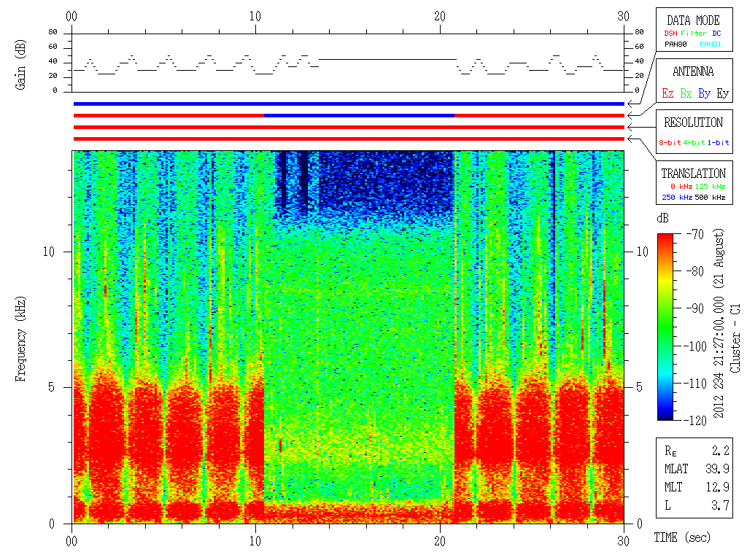Click the TRANSLATION legend title
Screen dimensions: 747x560
click(x=693, y=174)
